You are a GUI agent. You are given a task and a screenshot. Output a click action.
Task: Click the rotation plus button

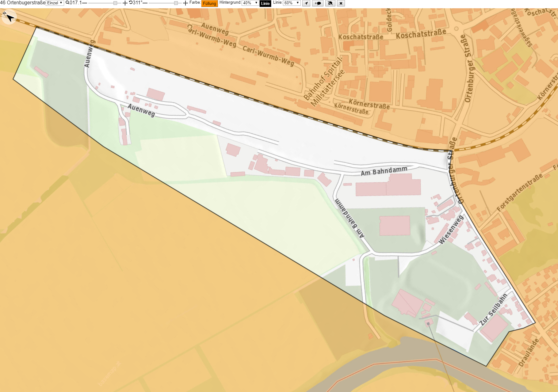185,3
